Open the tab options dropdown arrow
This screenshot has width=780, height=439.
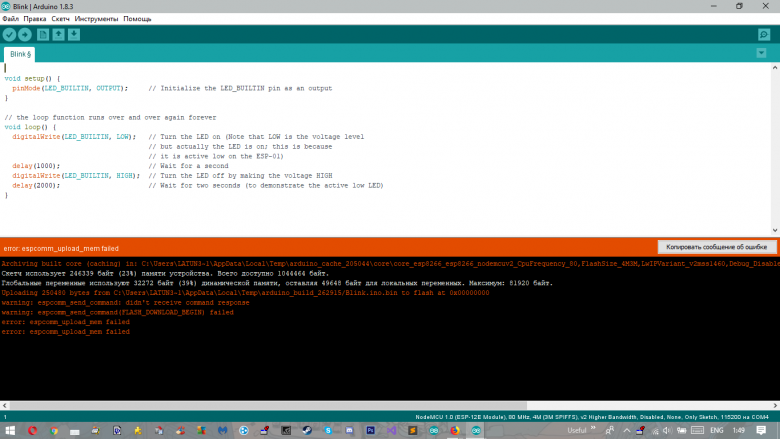point(761,53)
